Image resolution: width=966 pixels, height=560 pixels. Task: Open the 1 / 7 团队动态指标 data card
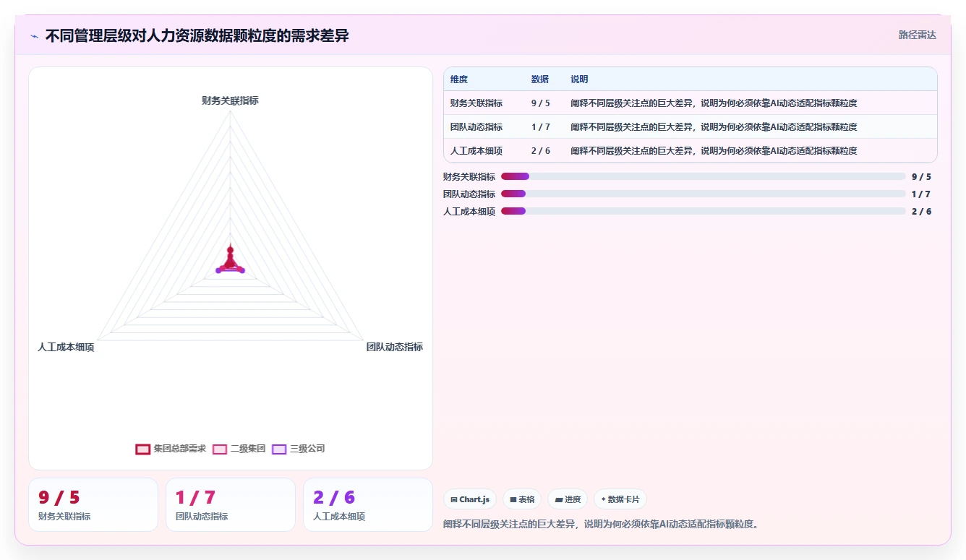[x=231, y=504]
